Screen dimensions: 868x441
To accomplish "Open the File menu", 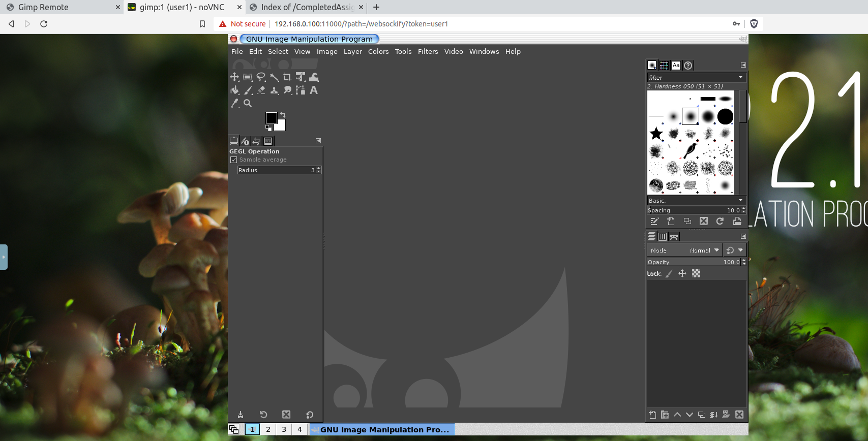I will (237, 51).
